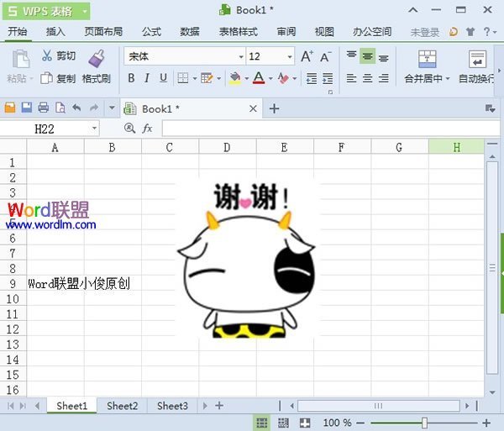Click inside the formula bar input field
Viewport: 504px width, 431px height.
(328, 129)
